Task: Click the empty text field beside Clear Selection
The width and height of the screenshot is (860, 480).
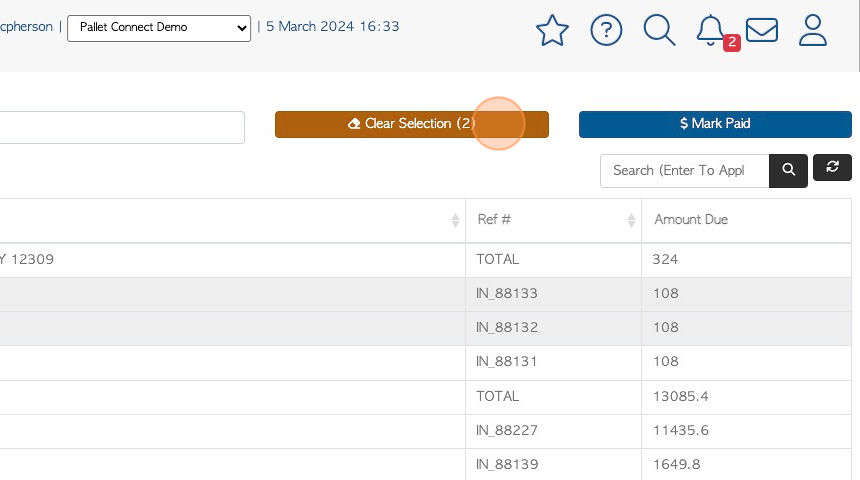Action: (x=122, y=127)
